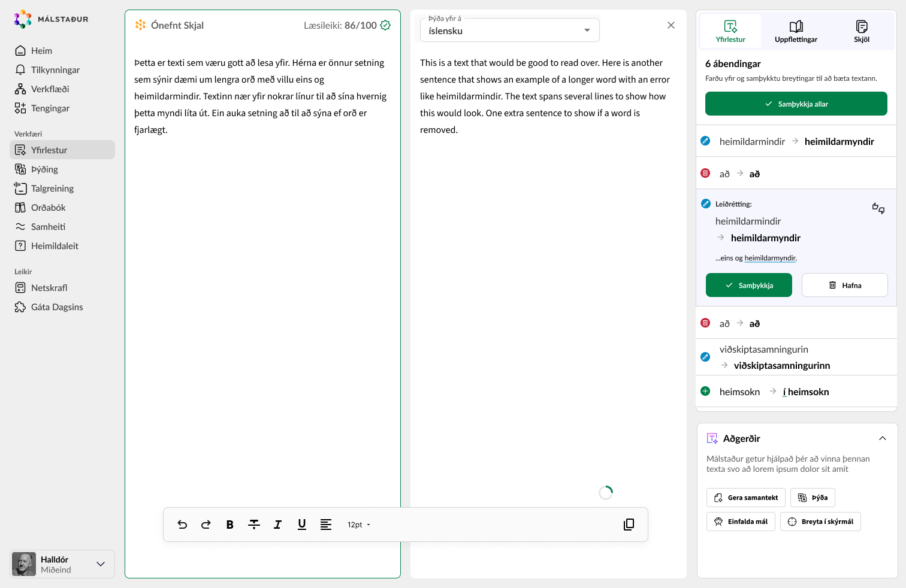Click the Aðgerðir panel icon

click(712, 438)
